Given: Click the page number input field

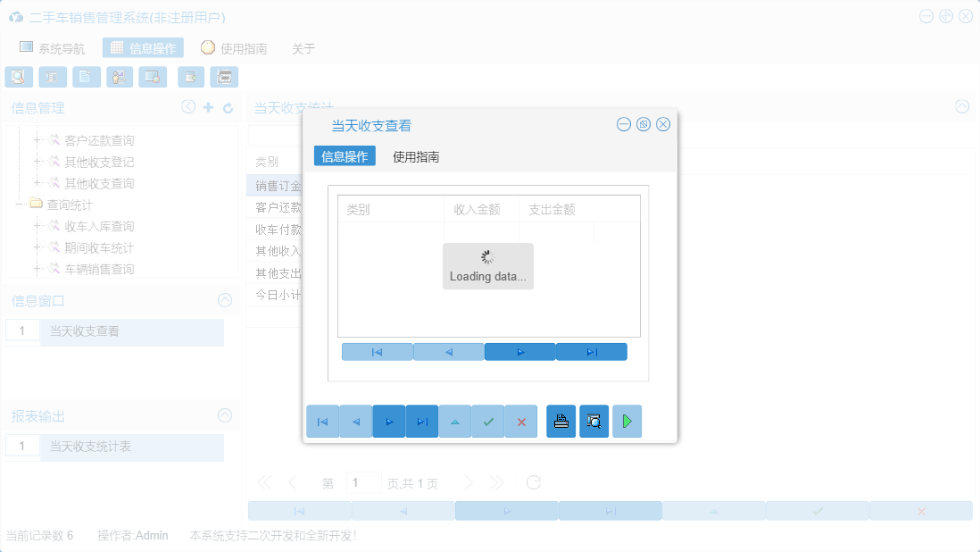Looking at the screenshot, I should pyautogui.click(x=364, y=481).
